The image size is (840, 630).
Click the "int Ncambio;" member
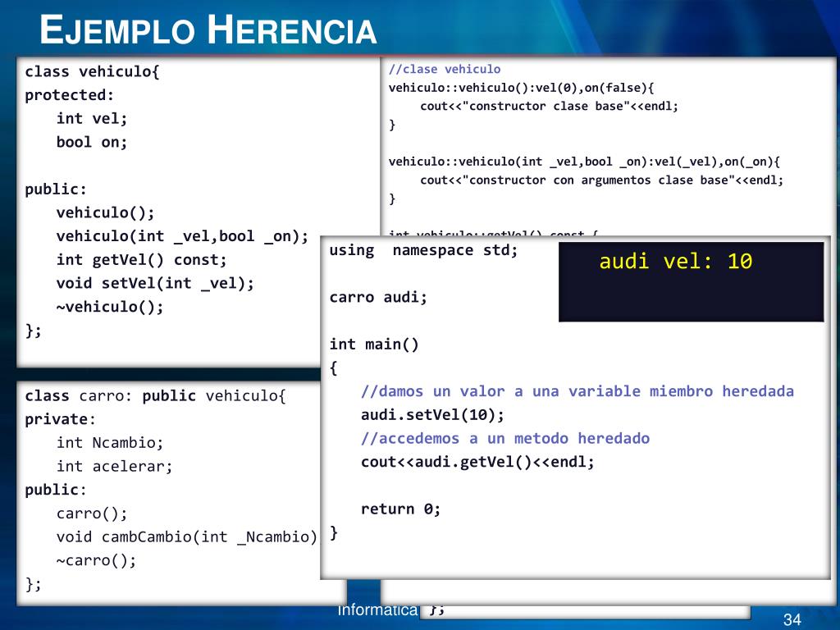110,443
